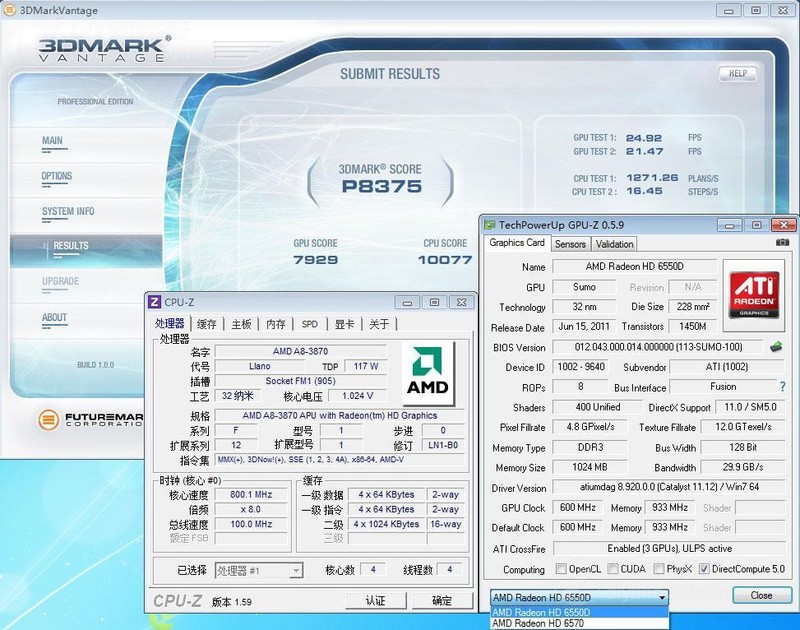The height and width of the screenshot is (630, 800).
Task: Maximize the 3DMark Vantage window
Action: tap(756, 10)
